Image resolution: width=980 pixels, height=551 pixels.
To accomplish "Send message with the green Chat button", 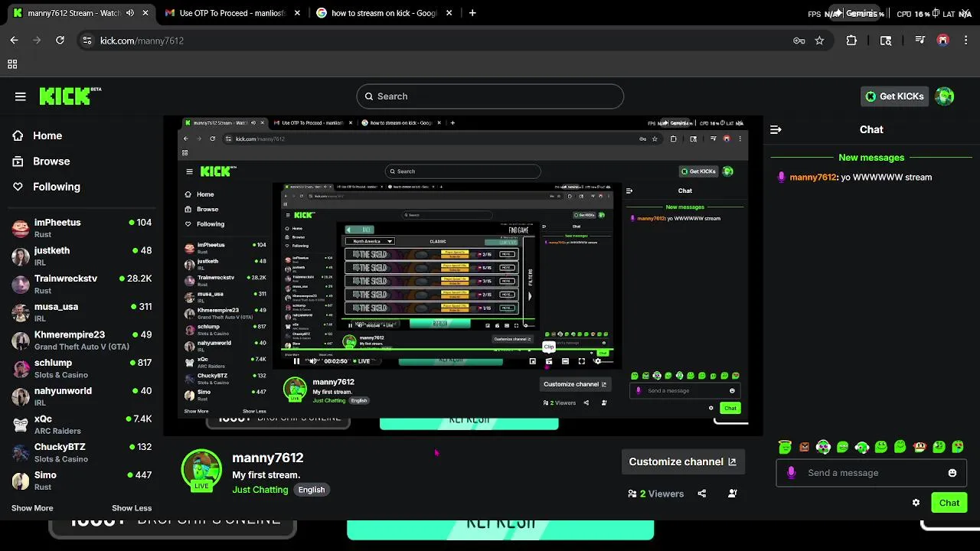I will [x=949, y=503].
